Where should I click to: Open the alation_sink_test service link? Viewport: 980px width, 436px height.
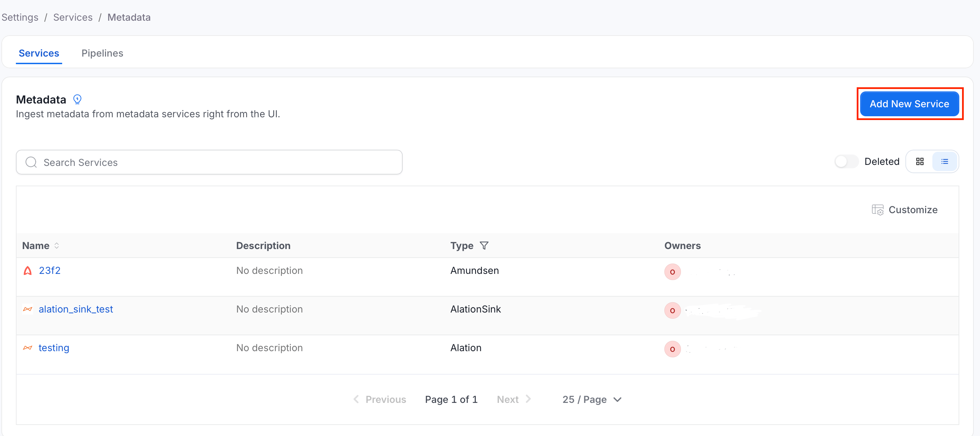tap(76, 309)
